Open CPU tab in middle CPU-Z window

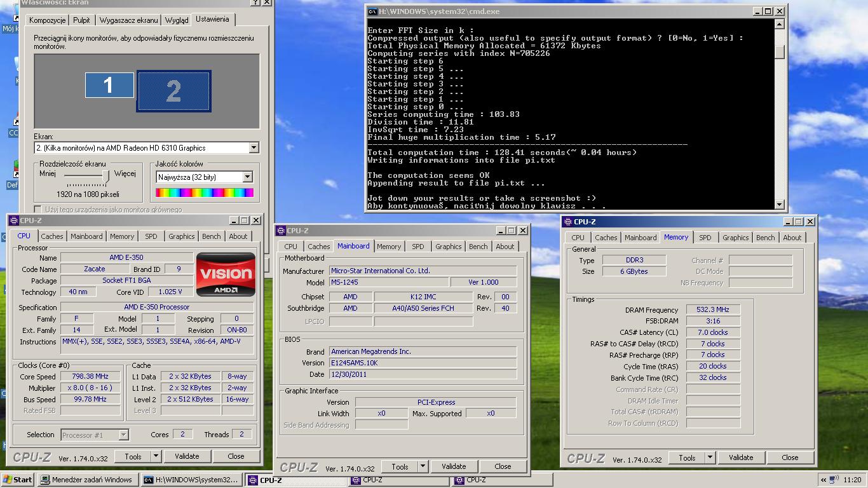[291, 247]
